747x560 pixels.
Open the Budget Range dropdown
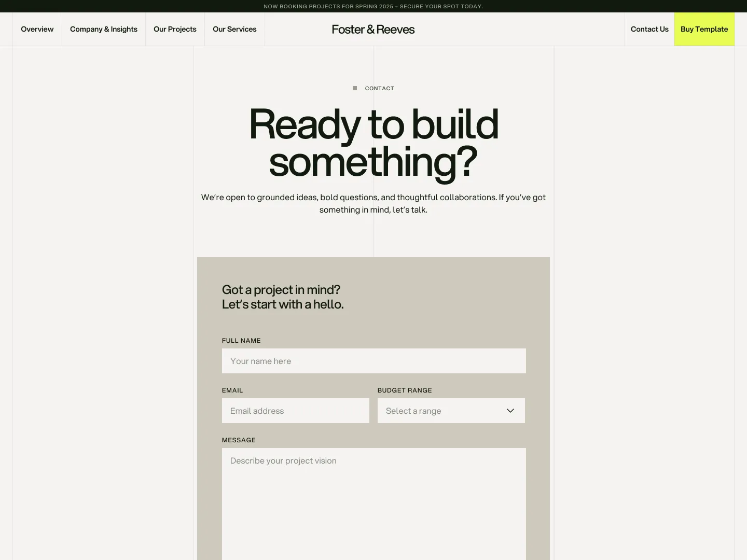tap(451, 411)
